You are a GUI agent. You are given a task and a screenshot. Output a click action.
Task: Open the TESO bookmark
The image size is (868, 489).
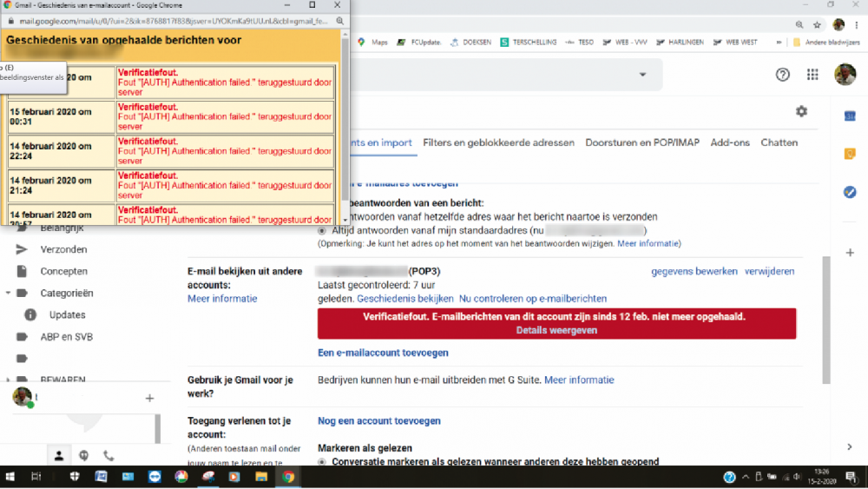click(579, 42)
